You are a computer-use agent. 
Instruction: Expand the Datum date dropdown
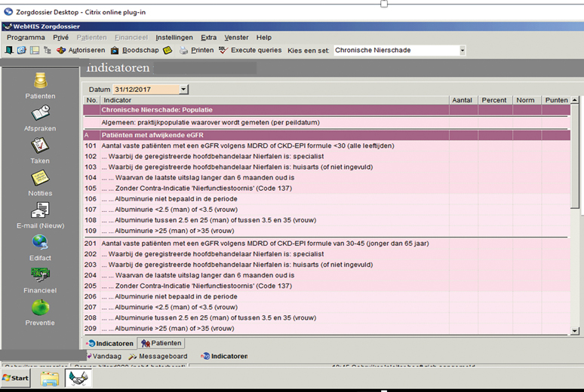[184, 90]
